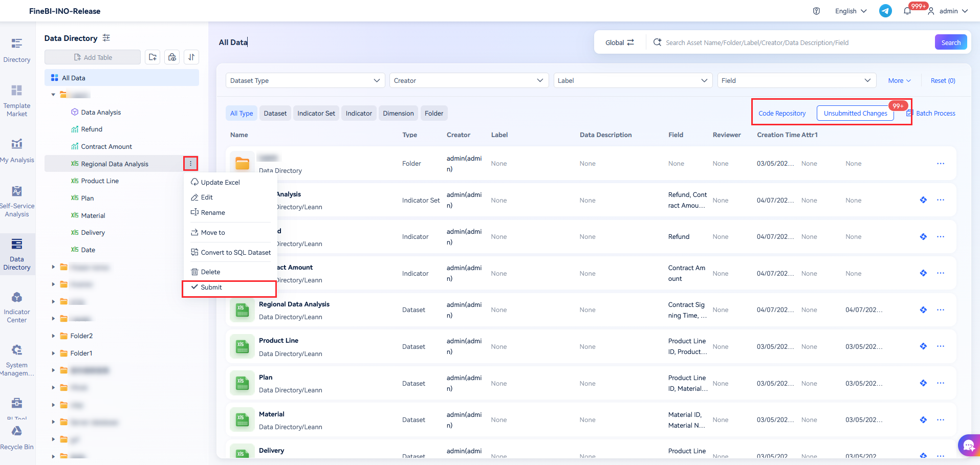980x465 pixels.
Task: Click the shield icon in the top header
Action: (x=816, y=11)
